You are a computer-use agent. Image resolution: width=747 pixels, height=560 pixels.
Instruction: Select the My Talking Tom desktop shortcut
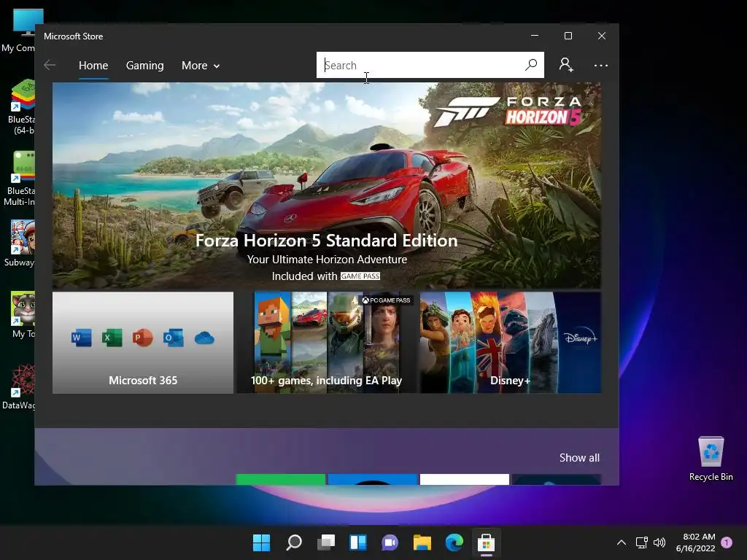22,315
